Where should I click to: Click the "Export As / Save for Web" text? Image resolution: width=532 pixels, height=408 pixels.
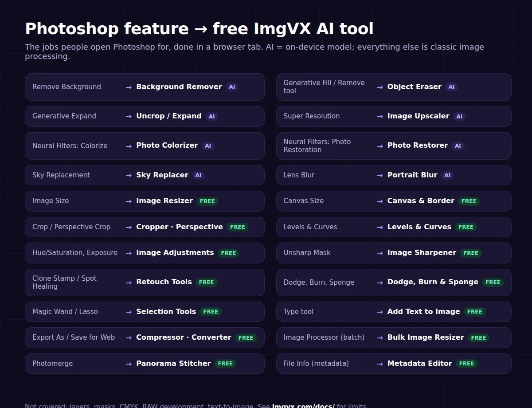click(x=74, y=337)
